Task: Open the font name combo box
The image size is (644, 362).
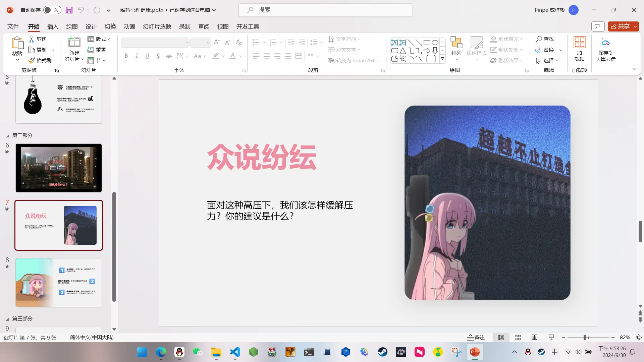Action: 155,43
